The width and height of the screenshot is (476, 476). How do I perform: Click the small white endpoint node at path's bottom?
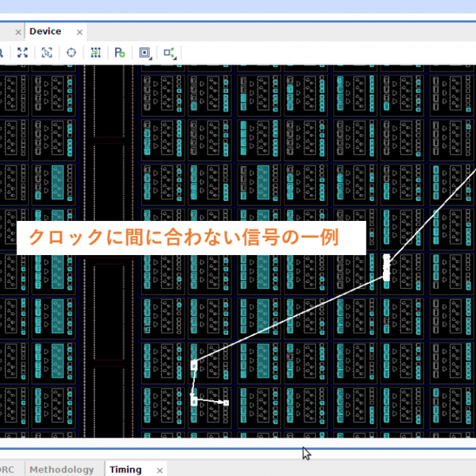click(226, 403)
